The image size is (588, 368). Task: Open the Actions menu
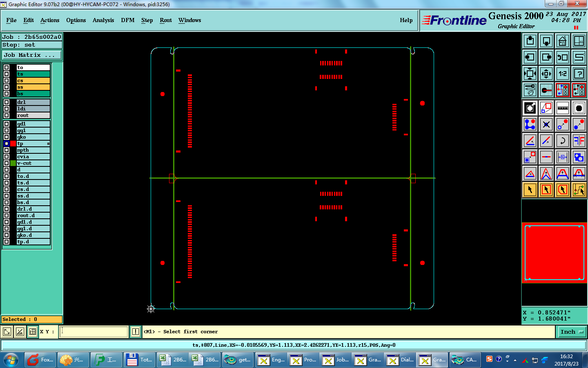[50, 20]
